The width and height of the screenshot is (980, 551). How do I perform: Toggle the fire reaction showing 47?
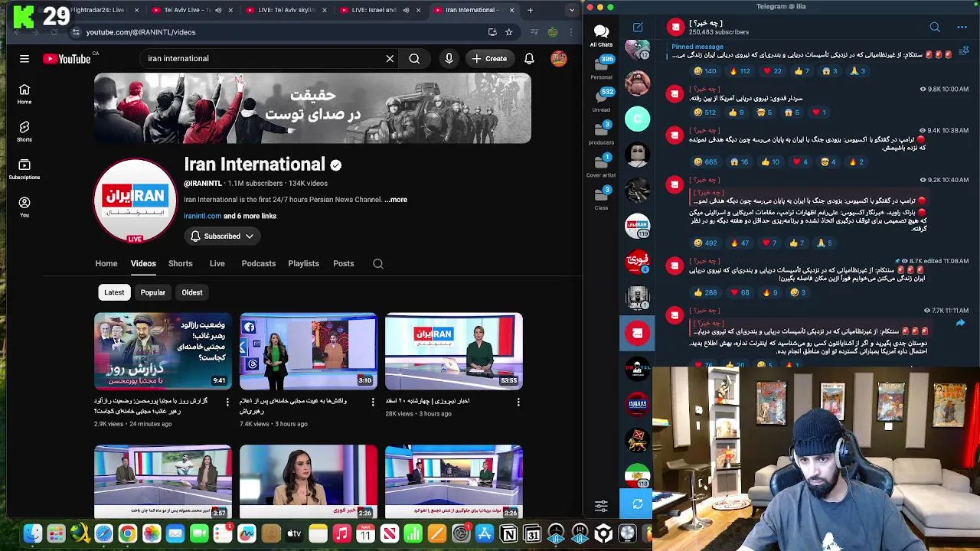(x=740, y=243)
